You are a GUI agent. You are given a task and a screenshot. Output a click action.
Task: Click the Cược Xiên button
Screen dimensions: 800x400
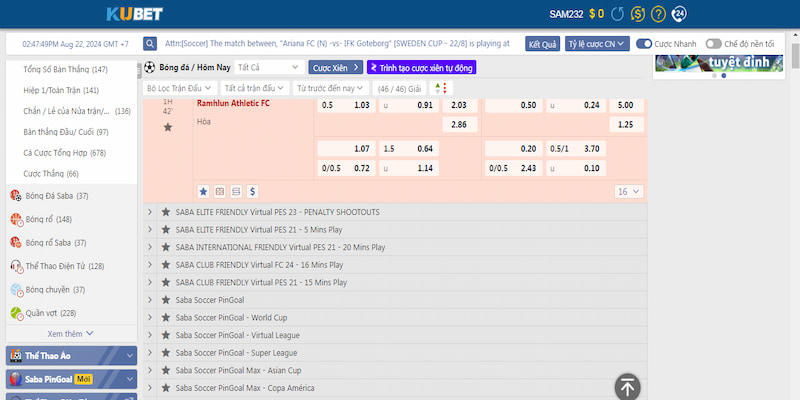click(336, 67)
